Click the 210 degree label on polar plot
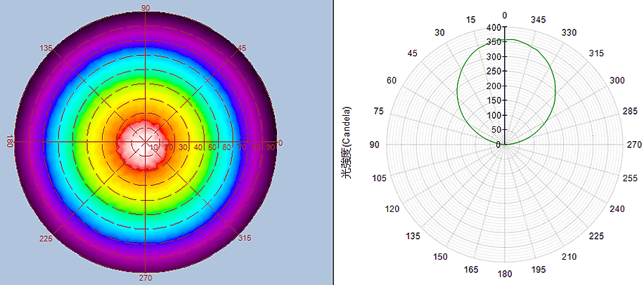This screenshot has height=285, width=644. click(569, 256)
